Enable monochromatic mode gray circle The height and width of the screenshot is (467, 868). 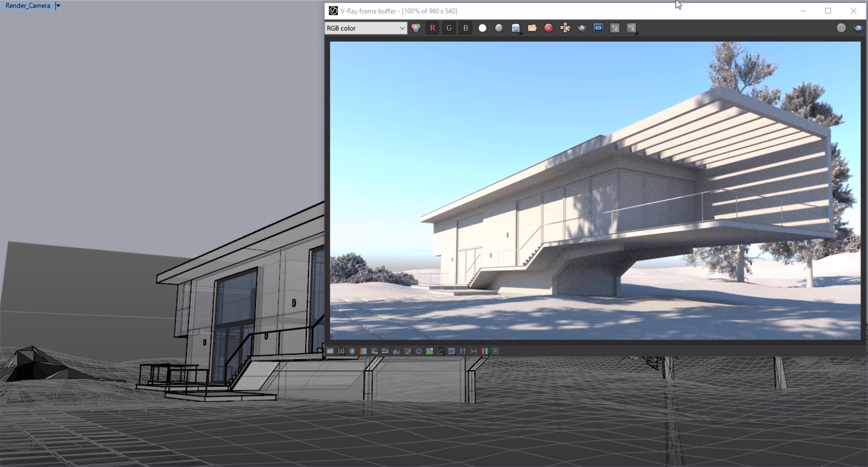[499, 28]
